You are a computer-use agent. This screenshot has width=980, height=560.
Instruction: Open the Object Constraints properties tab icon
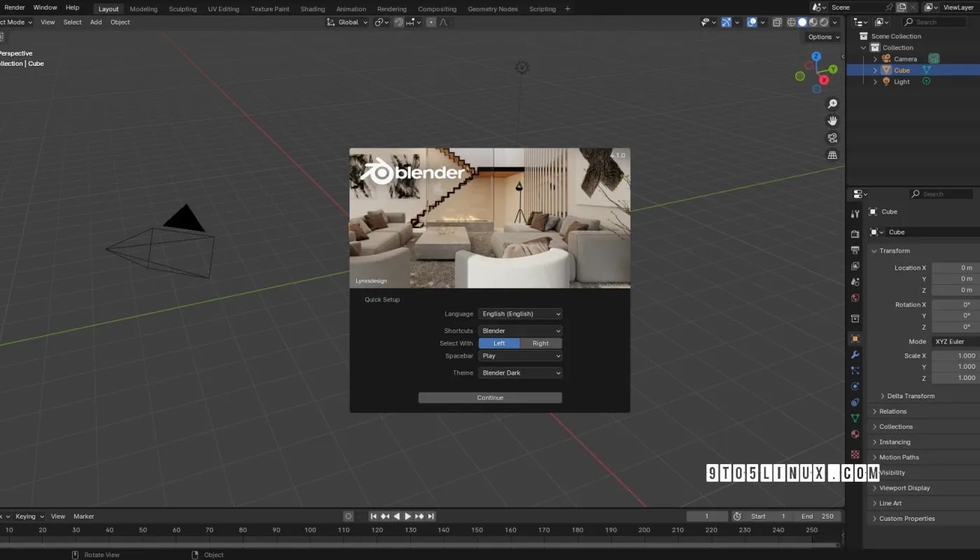point(855,402)
